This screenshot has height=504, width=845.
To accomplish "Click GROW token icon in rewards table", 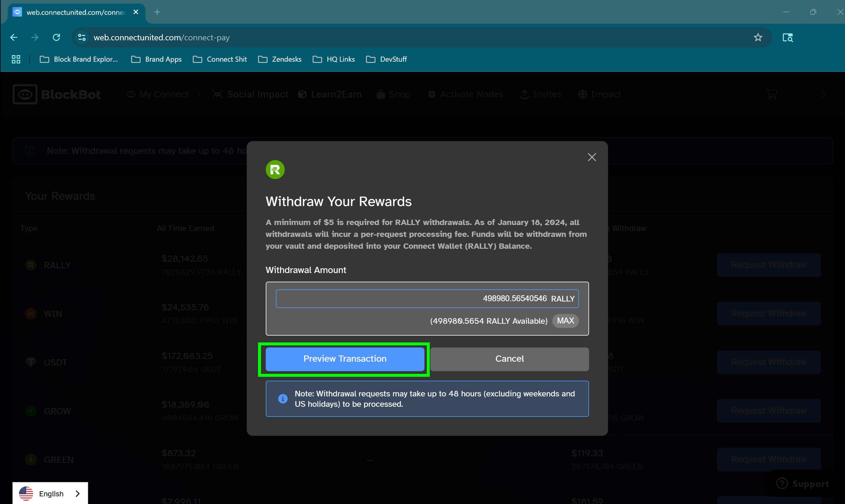I will point(31,411).
